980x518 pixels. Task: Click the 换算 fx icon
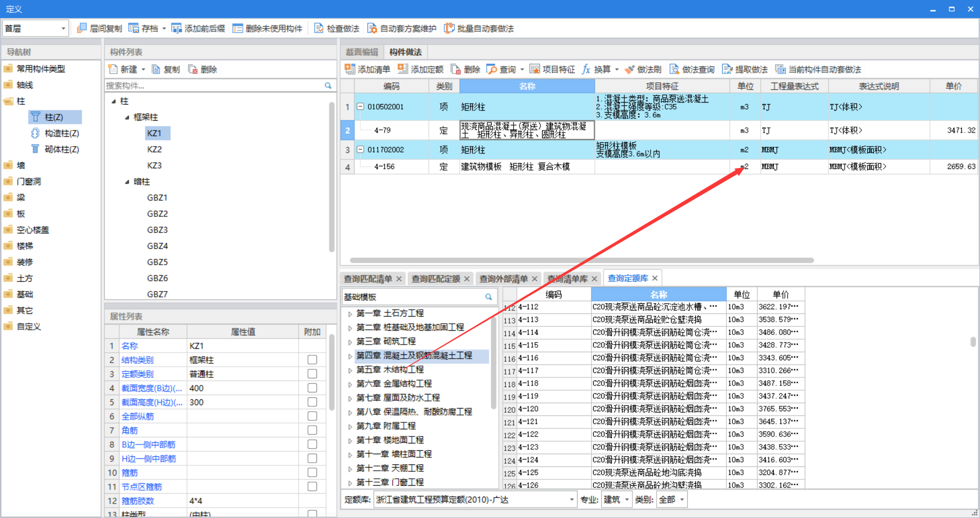coord(586,69)
